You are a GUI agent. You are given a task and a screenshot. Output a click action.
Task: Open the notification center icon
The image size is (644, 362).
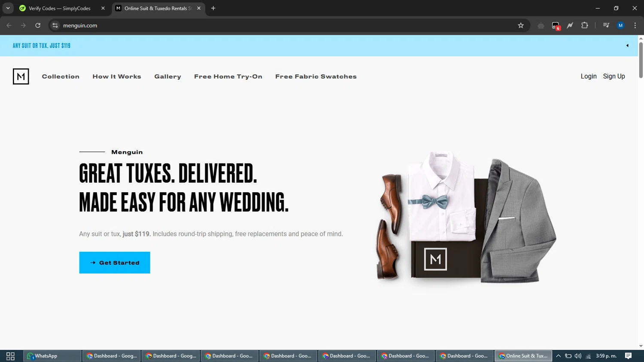coord(628,356)
